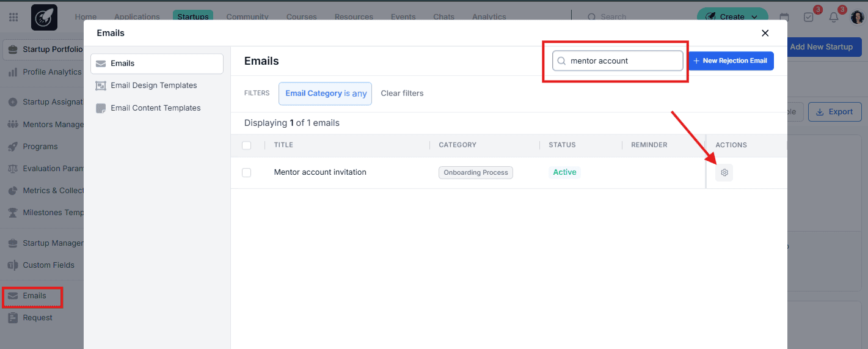Open the tasks checkmark icon with badge
Image resolution: width=868 pixels, height=349 pixels.
[x=809, y=17]
